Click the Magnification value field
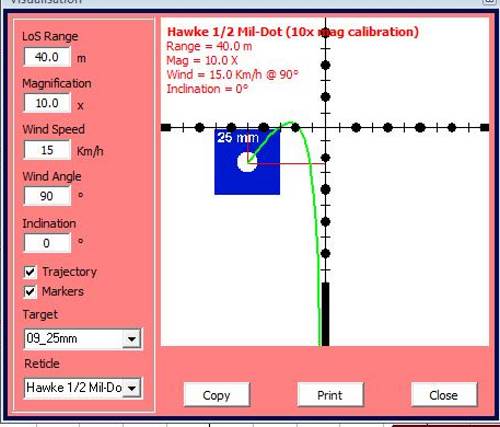This screenshot has width=500, height=427. click(x=47, y=103)
